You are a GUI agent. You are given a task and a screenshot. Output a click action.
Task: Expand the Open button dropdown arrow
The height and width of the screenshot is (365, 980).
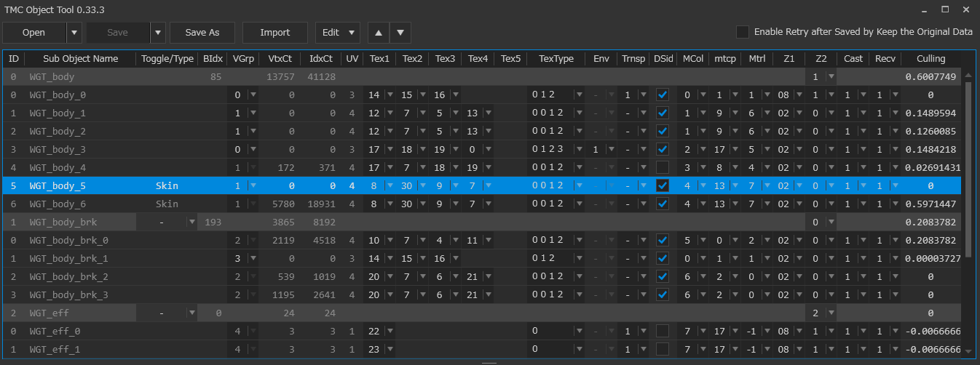[x=74, y=32]
